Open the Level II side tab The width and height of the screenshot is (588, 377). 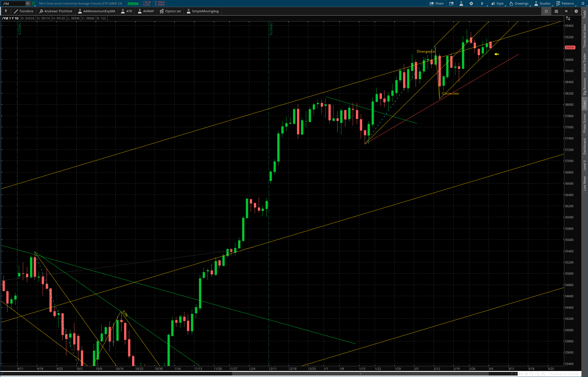tap(585, 165)
